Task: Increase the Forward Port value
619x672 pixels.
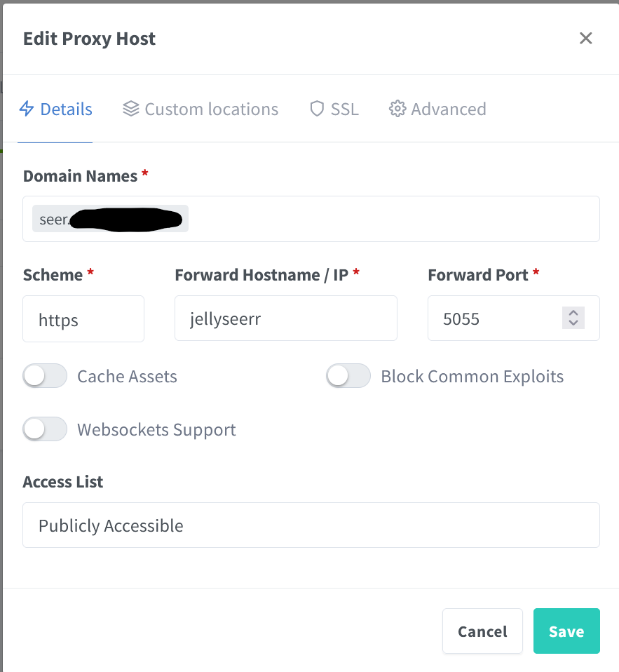Action: click(x=573, y=314)
